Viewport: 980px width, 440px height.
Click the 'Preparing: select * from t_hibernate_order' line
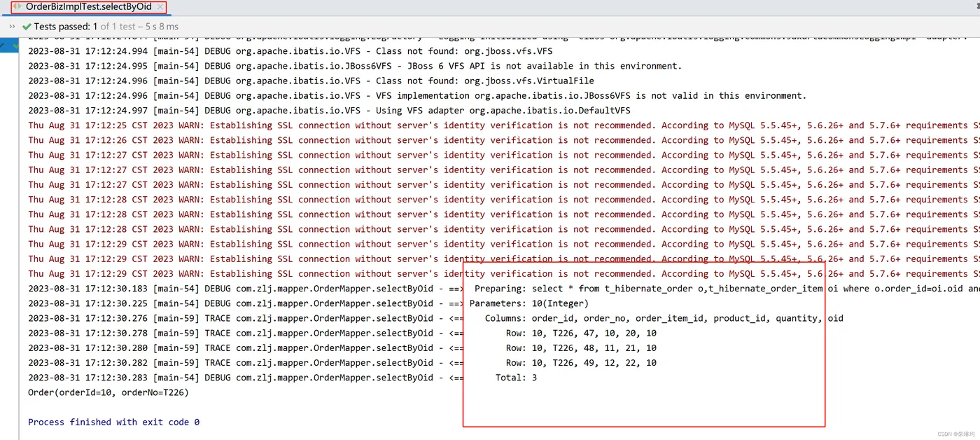pos(504,289)
